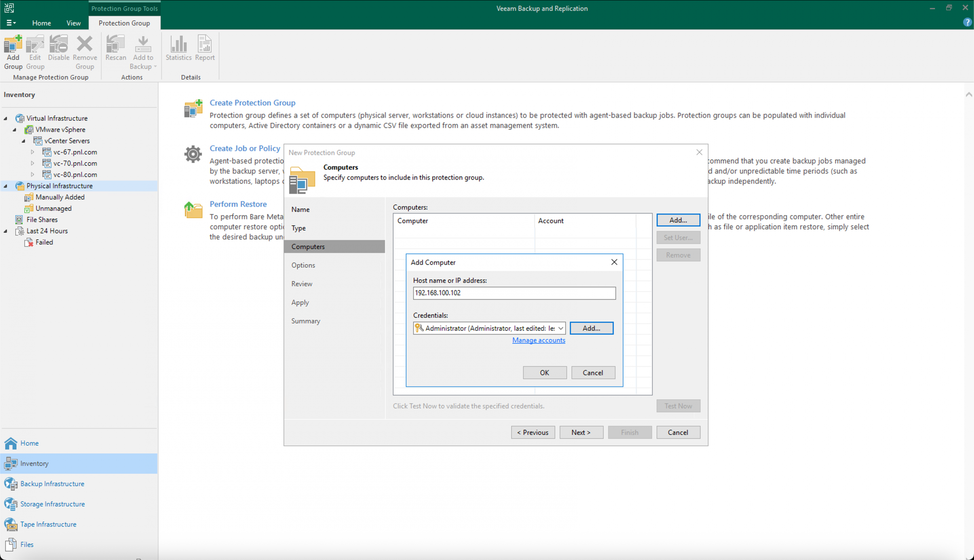
Task: Cancel the New Protection Group wizard
Action: click(x=678, y=432)
